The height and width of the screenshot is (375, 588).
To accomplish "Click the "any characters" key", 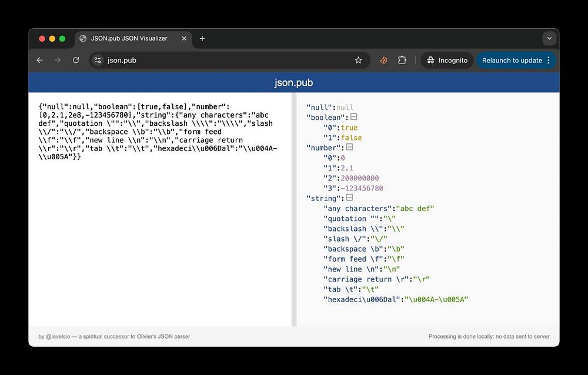I will 358,209.
